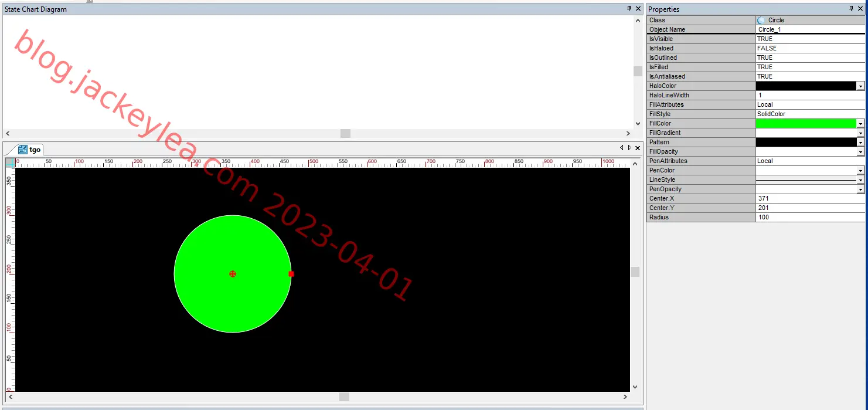Toggle the IsHaloed FALSE value

[x=811, y=48]
